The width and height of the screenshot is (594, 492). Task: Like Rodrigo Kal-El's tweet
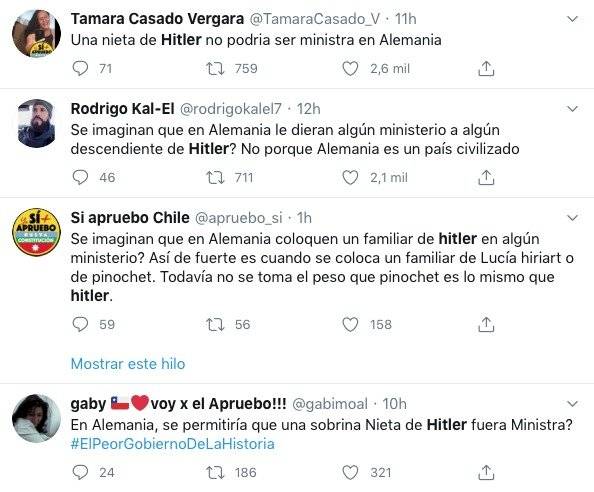click(350, 178)
